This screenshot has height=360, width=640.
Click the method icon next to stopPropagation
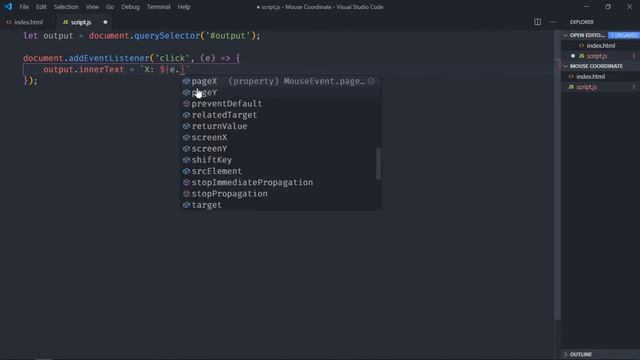tap(186, 193)
